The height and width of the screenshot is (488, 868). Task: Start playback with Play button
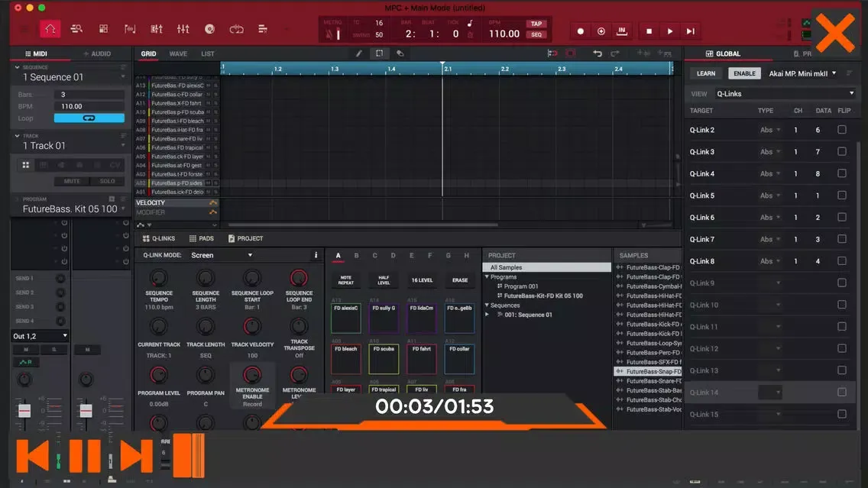(670, 31)
